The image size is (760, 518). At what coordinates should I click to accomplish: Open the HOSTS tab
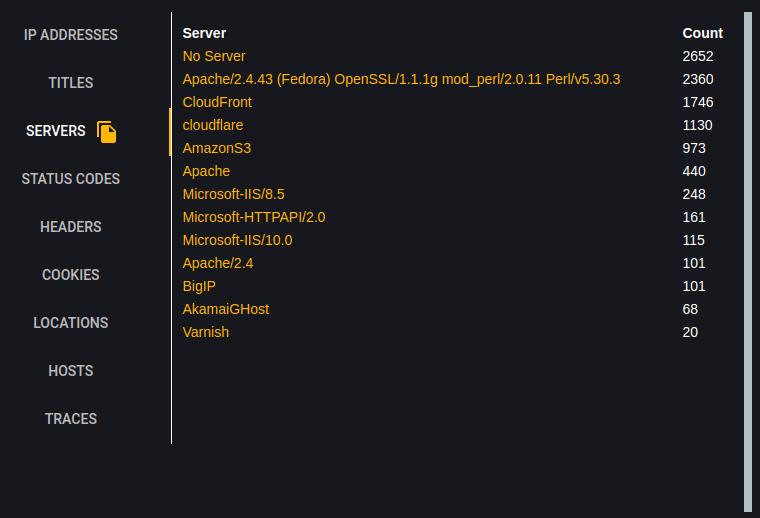coord(71,371)
